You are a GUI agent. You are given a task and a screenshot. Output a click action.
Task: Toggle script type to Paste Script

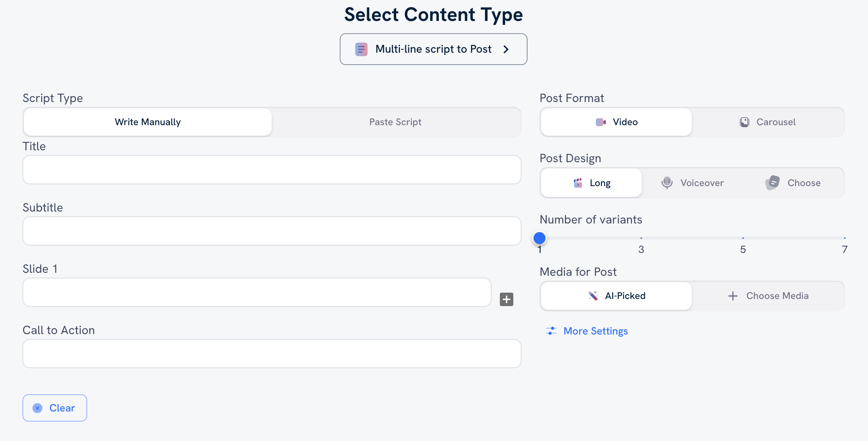pyautogui.click(x=395, y=122)
